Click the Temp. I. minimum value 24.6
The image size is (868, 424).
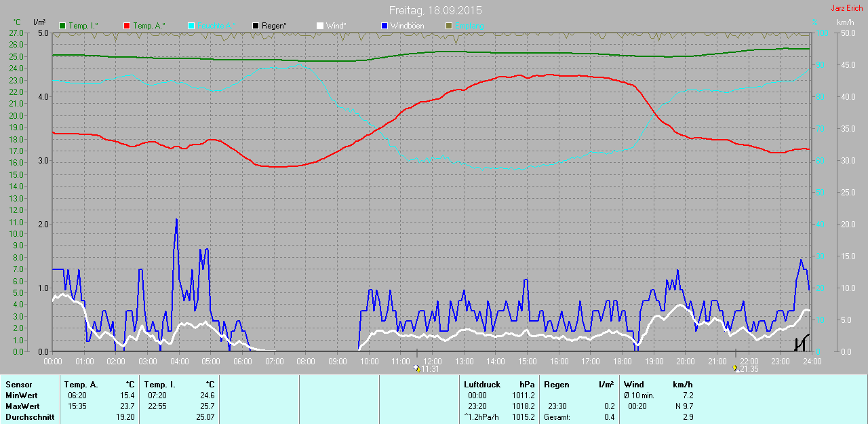click(207, 396)
